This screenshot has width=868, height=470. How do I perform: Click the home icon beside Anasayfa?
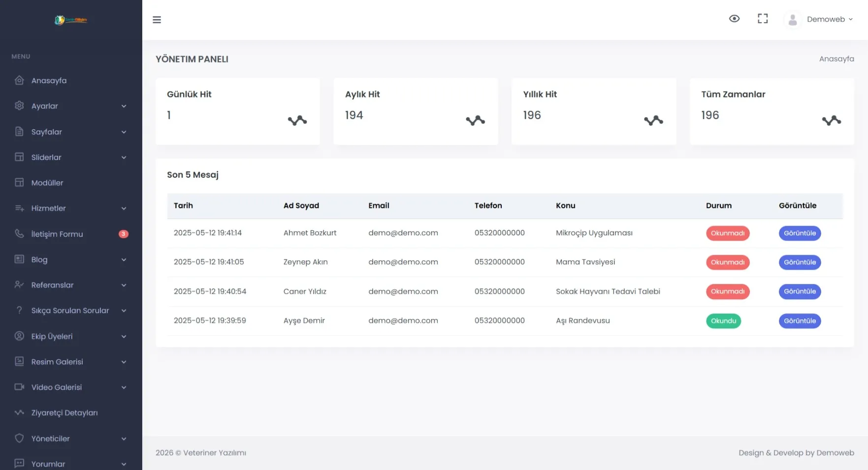tap(19, 80)
